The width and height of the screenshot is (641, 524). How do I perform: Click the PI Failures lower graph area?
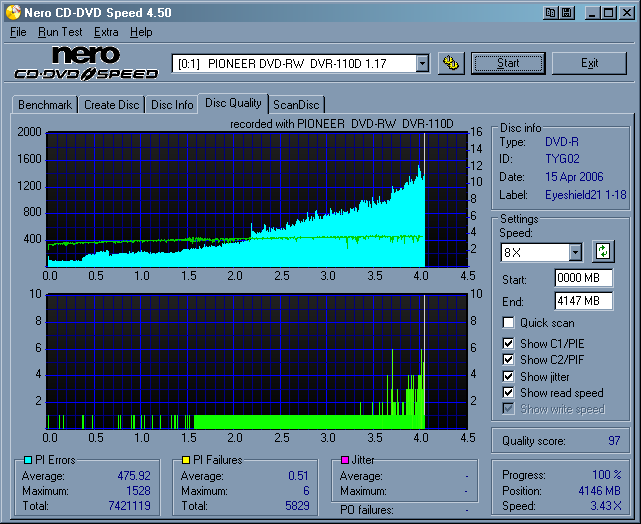(x=257, y=361)
